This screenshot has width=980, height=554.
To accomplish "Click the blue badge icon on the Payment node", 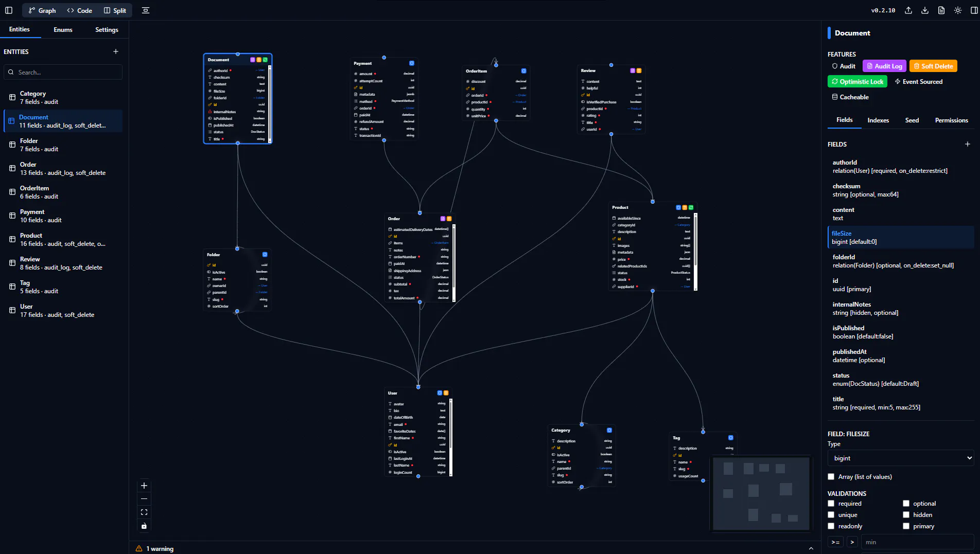I will click(x=412, y=63).
